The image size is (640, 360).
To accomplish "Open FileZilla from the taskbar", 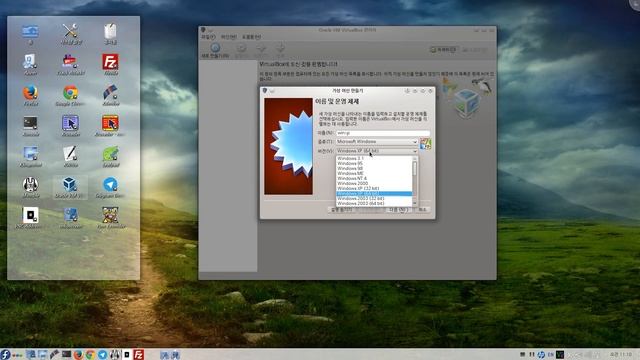I will (139, 354).
